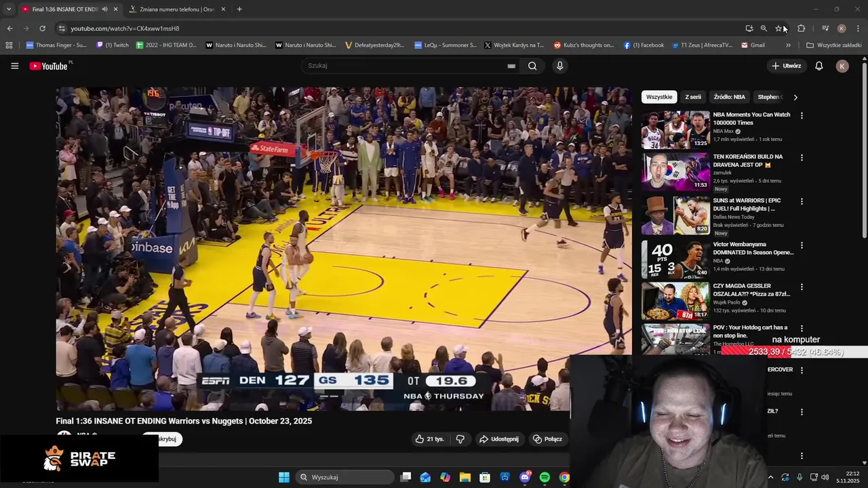868x488 pixels.
Task: Bookmark this page with the star
Action: click(778, 28)
